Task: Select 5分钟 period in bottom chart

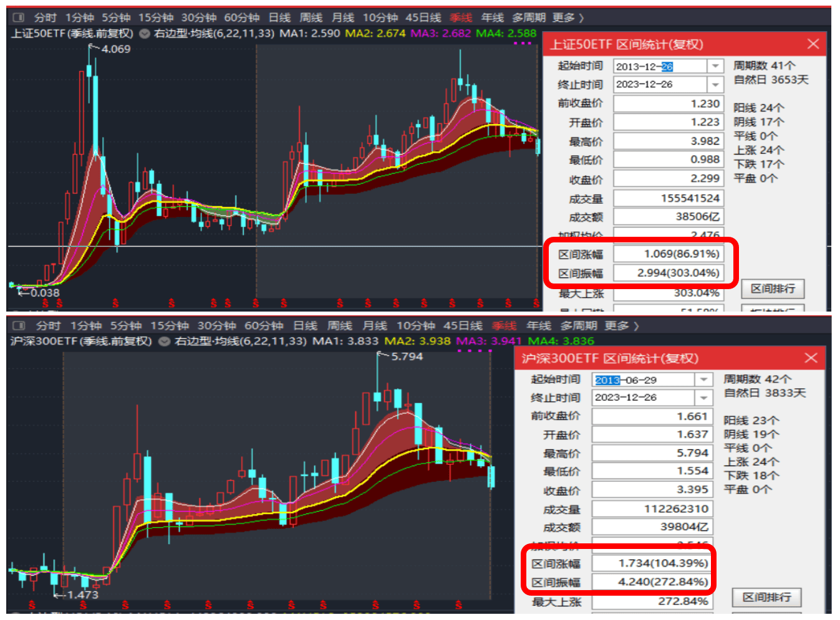Action: point(126,325)
